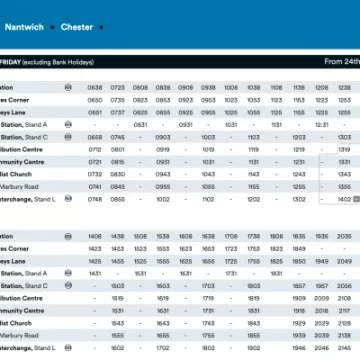Click the 0746 Stand C time
Screen dimensions: 360x360
click(117, 137)
